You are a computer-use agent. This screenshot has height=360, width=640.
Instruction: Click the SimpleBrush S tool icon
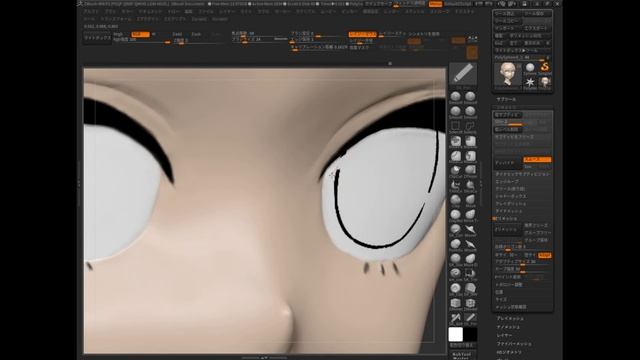click(545, 68)
